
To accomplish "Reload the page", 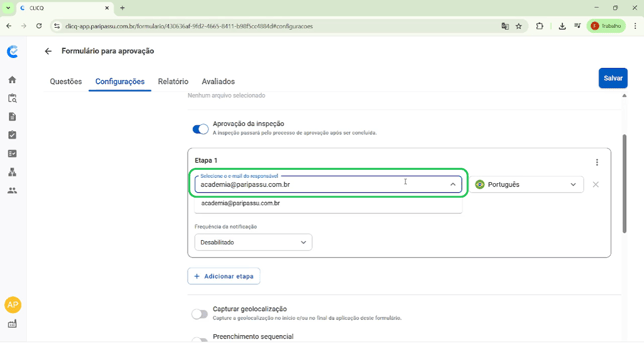I will (x=39, y=26).
